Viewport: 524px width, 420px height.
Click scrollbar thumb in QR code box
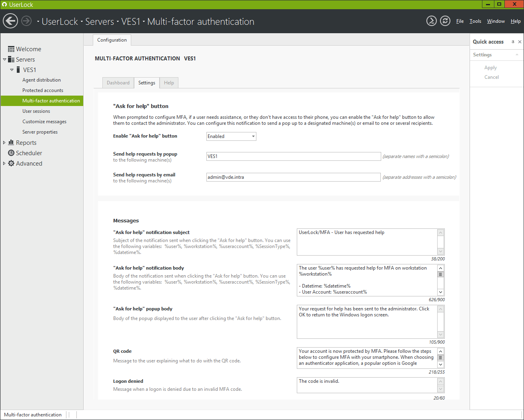pos(440,358)
